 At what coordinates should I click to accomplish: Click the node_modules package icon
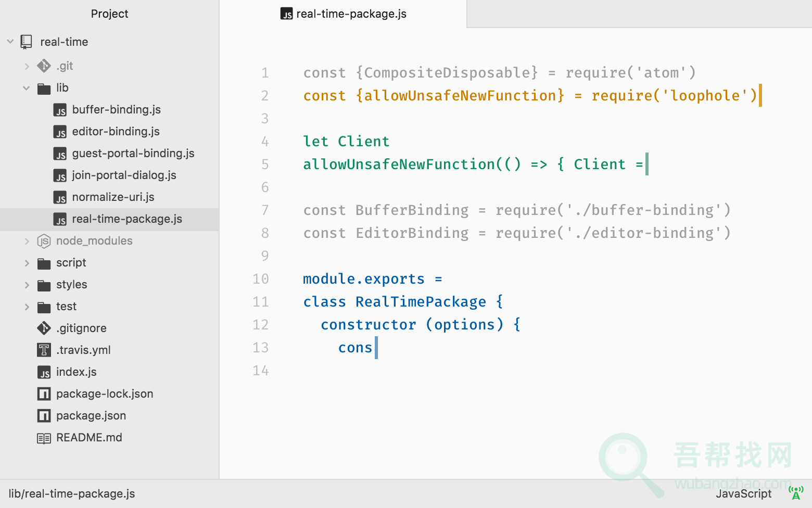click(x=44, y=241)
